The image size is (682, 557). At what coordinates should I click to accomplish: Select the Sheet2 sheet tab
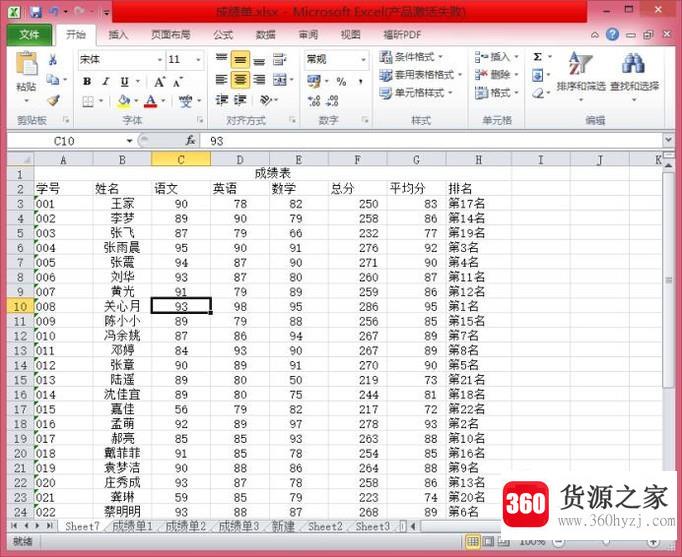pyautogui.click(x=325, y=527)
